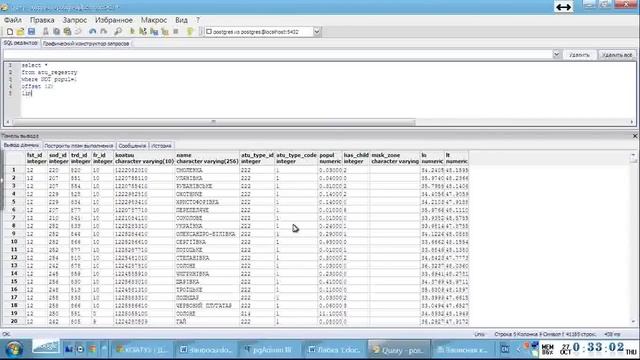Select the atu_type_code column header

[296, 158]
